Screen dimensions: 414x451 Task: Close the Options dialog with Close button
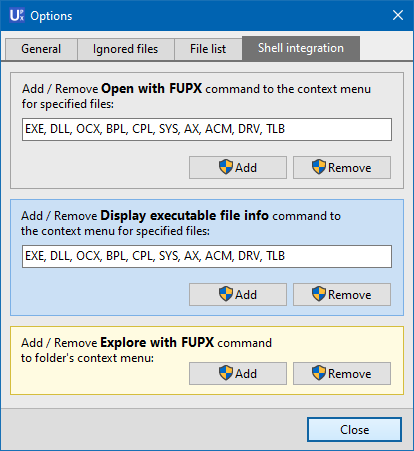pyautogui.click(x=354, y=430)
